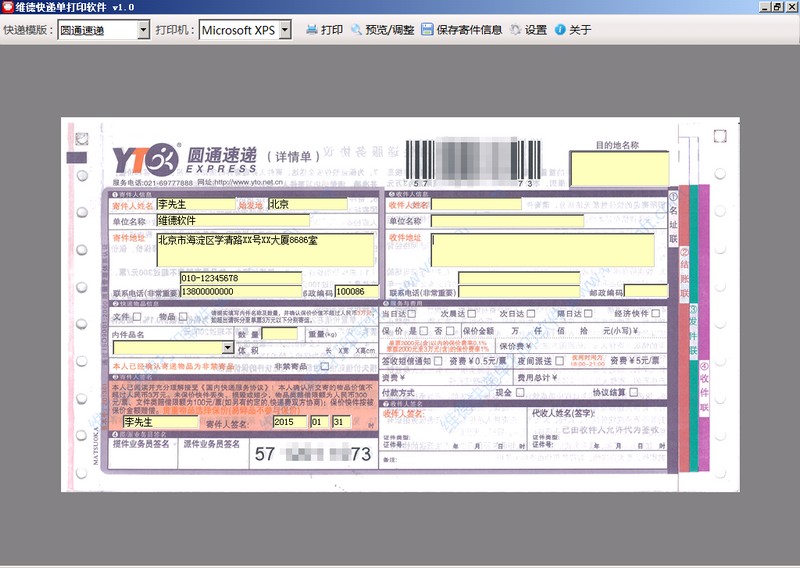Screen dimensions: 800x568
Task: Click recipient's lower 联系电话 field
Action: click(x=519, y=292)
